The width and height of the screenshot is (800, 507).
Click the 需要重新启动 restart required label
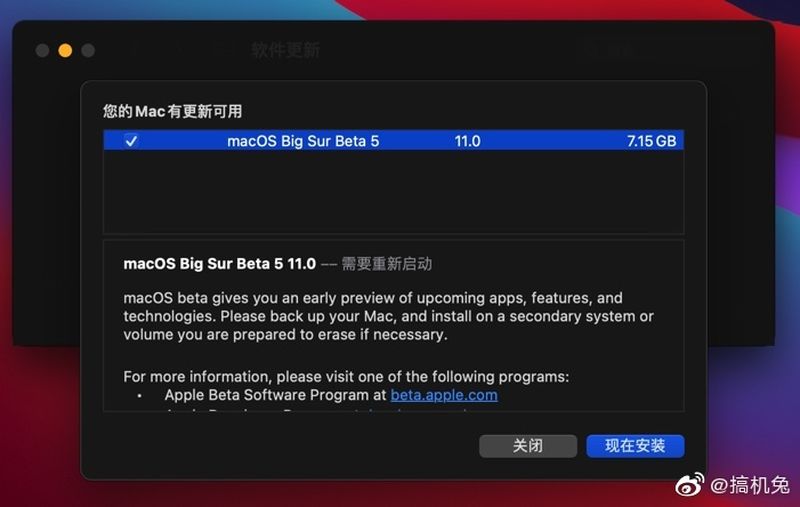pyautogui.click(x=386, y=264)
